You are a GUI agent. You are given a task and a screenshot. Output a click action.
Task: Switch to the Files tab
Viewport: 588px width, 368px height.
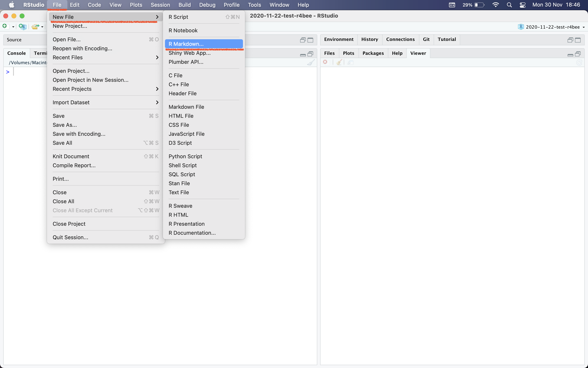(x=329, y=53)
